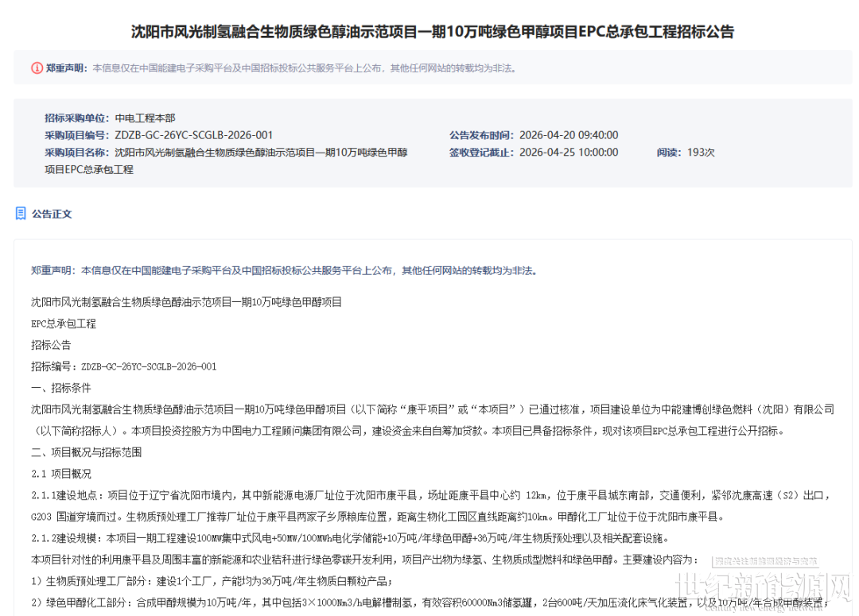Click the 2.1 项目概况 subsection heading

pos(61,474)
